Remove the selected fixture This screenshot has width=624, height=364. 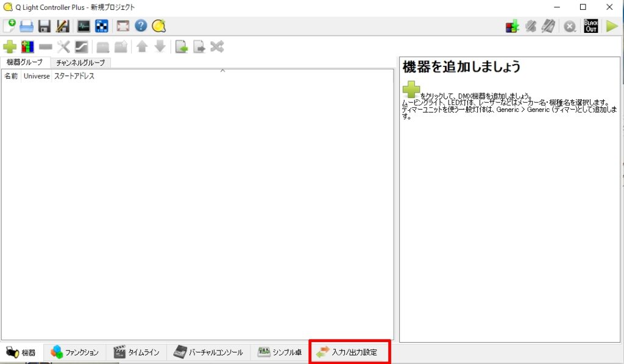tap(46, 47)
